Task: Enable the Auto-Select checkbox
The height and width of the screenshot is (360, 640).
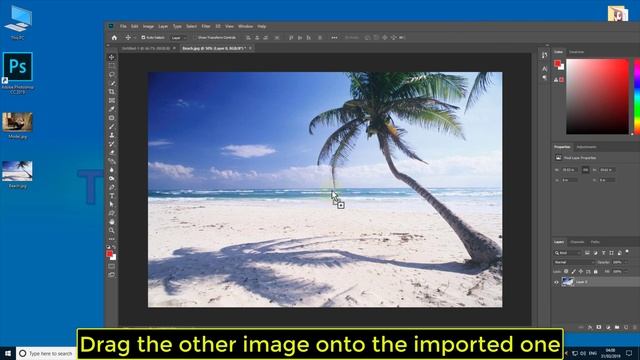Action: click(143, 38)
